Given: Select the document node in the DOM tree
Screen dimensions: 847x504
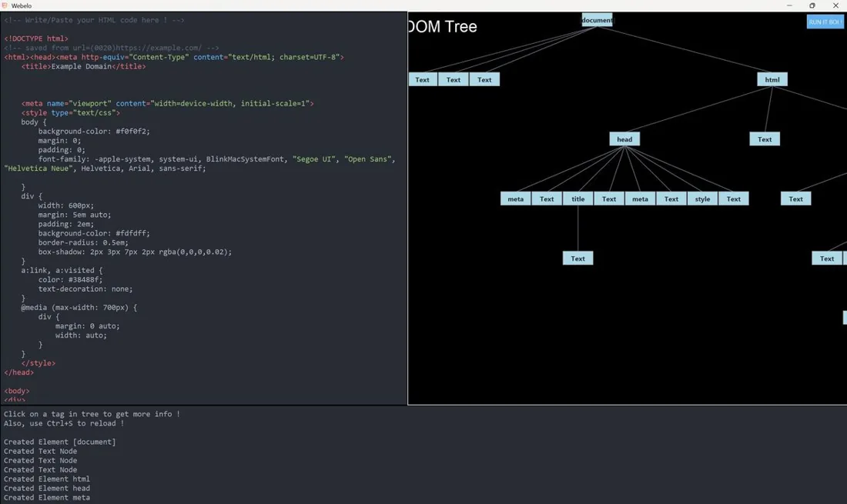Looking at the screenshot, I should click(x=597, y=20).
